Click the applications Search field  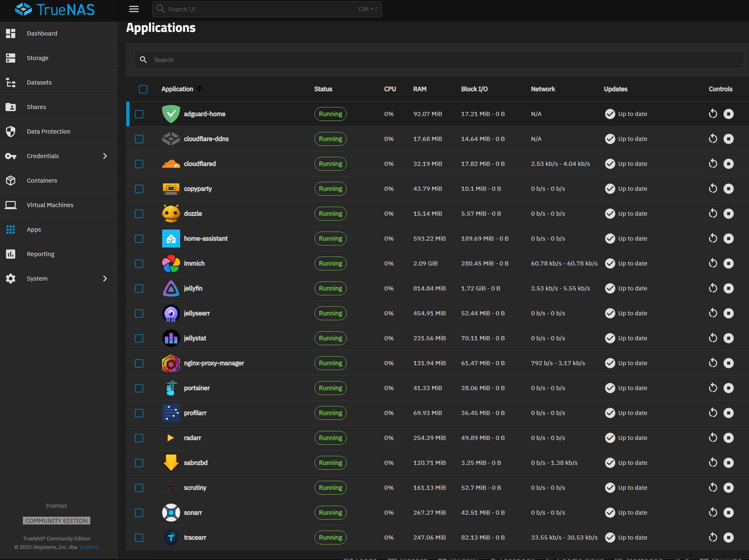click(x=439, y=60)
